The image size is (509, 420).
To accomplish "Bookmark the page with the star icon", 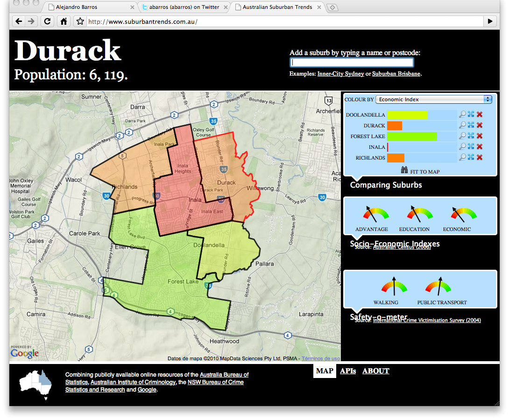I will pos(80,21).
